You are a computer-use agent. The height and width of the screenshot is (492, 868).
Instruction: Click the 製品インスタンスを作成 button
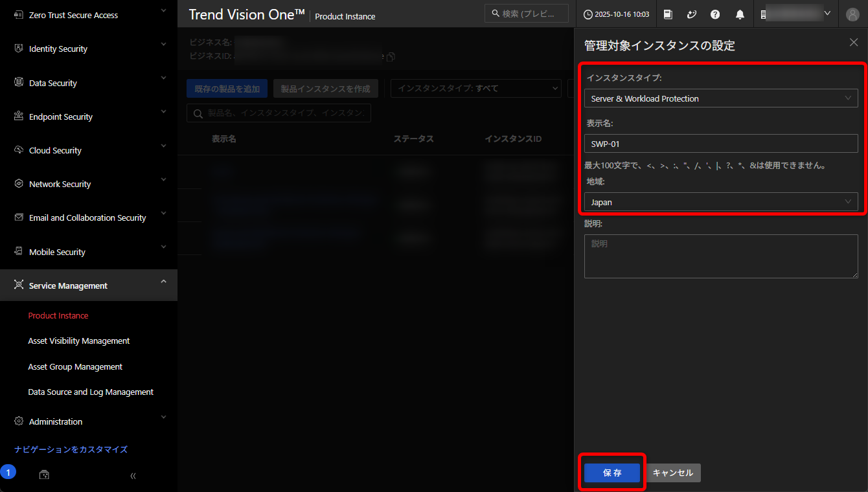(x=326, y=89)
